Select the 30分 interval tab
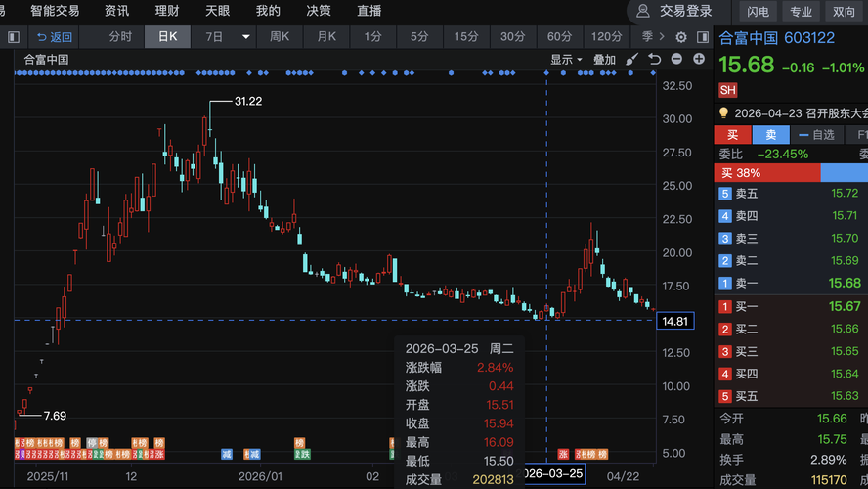 (x=512, y=37)
